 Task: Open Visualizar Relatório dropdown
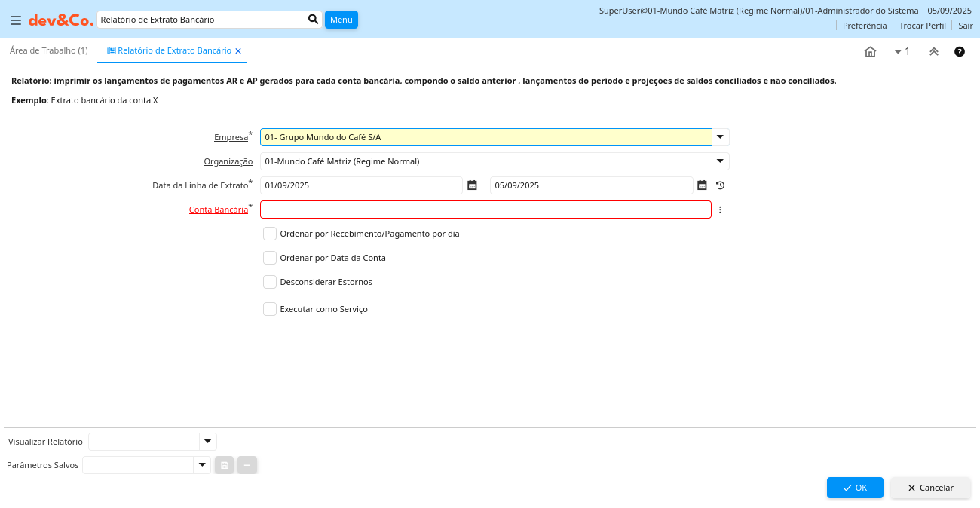click(207, 442)
